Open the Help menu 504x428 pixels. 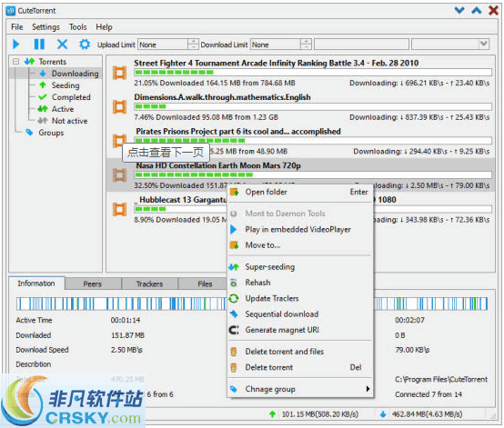click(104, 27)
